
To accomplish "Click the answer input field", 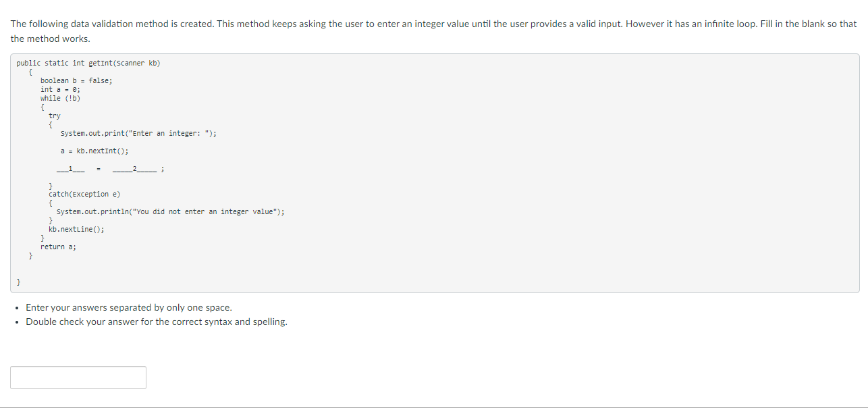I will tap(78, 377).
